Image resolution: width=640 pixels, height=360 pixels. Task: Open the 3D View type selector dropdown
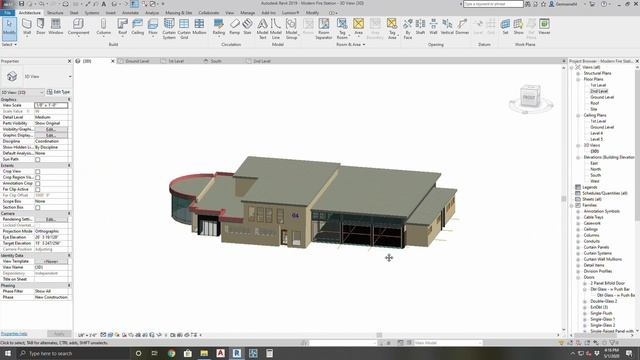[x=70, y=77]
